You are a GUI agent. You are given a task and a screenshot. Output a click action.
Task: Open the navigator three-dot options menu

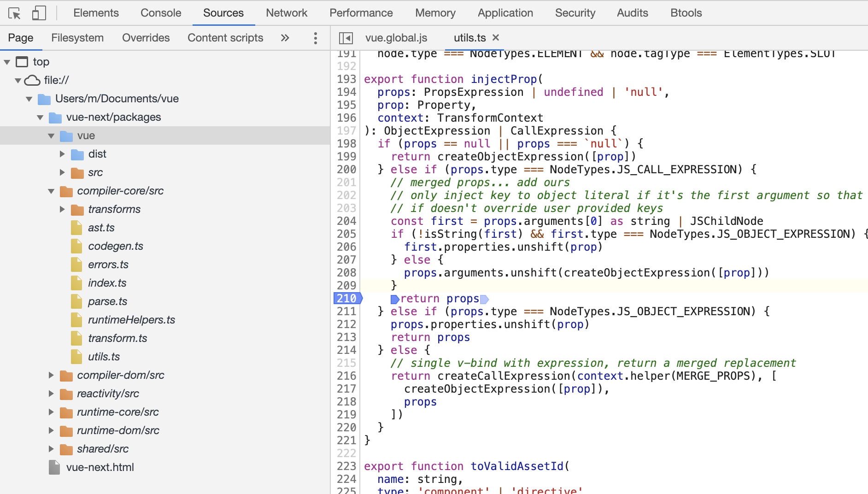[316, 38]
